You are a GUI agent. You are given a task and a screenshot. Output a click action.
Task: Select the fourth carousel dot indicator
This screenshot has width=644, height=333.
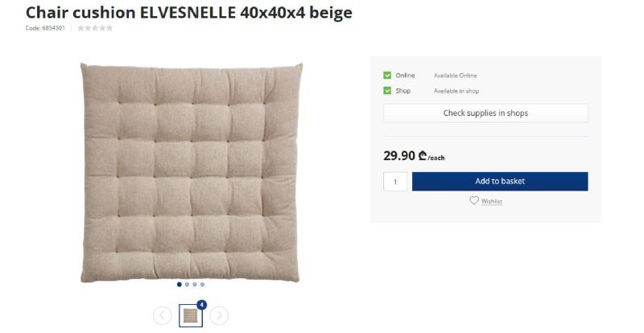coord(202,284)
